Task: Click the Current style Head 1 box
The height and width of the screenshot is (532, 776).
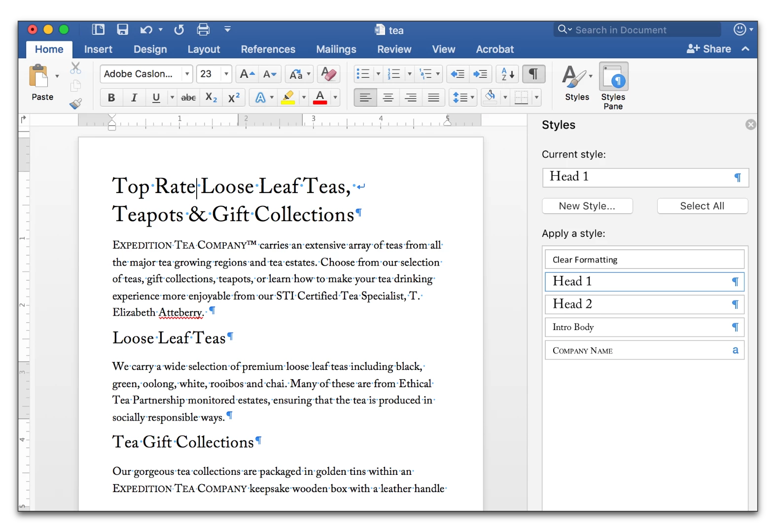Action: coord(645,177)
